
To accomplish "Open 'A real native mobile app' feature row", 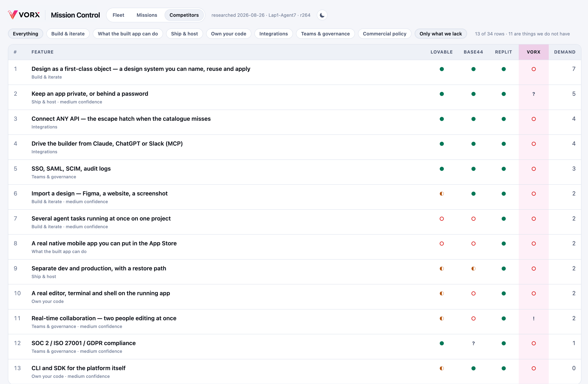I will point(294,247).
